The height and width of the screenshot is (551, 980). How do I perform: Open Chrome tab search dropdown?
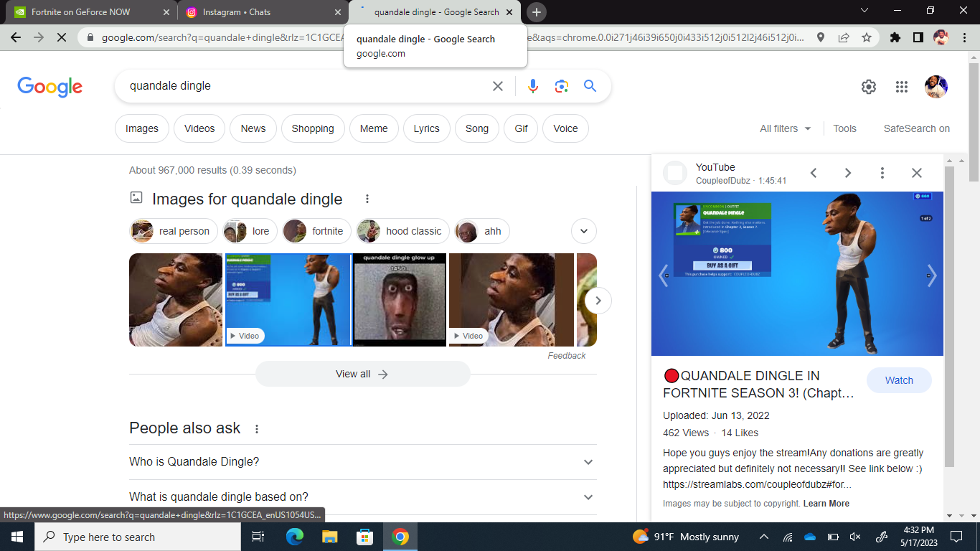click(864, 11)
